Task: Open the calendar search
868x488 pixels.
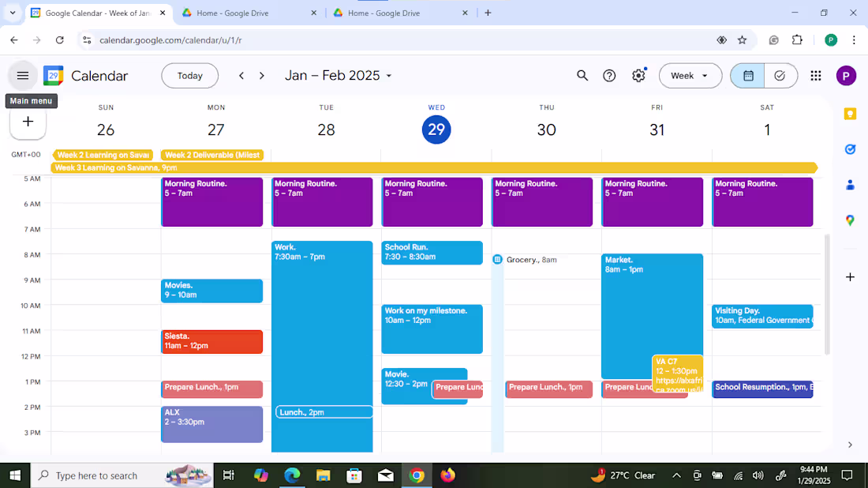Action: pos(582,75)
